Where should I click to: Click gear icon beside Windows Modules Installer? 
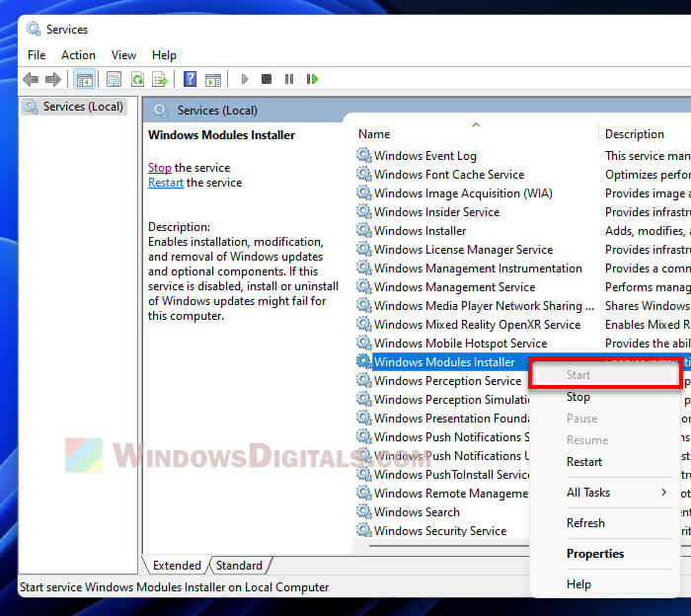tap(364, 361)
